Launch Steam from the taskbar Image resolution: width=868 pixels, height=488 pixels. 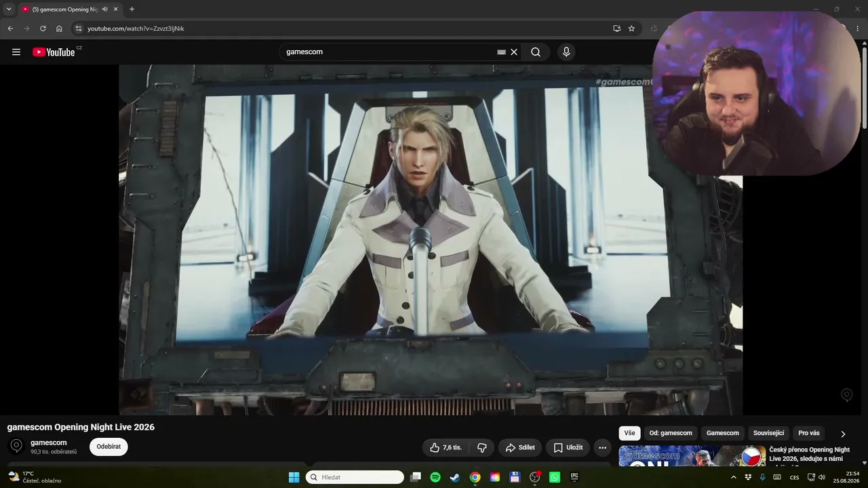[455, 477]
